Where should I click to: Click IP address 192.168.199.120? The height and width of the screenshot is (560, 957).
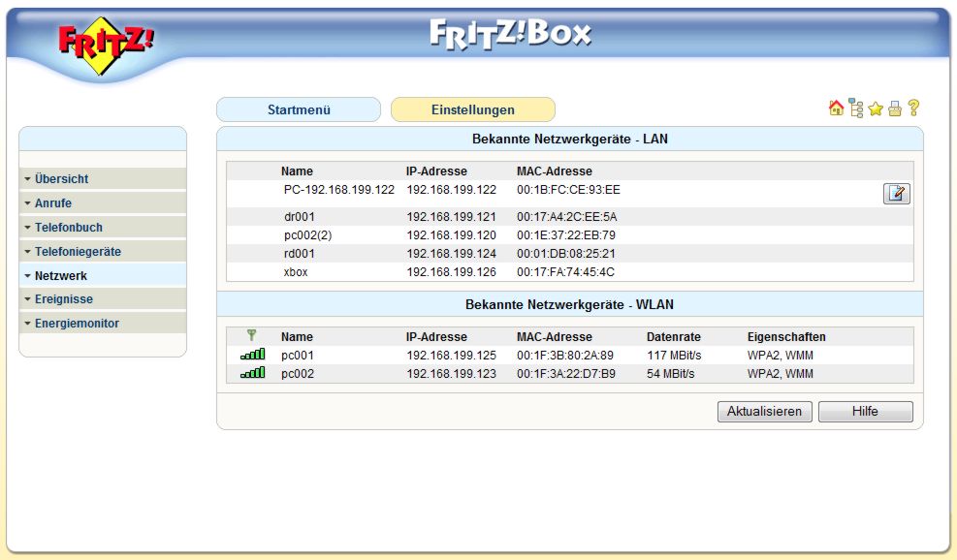(452, 234)
